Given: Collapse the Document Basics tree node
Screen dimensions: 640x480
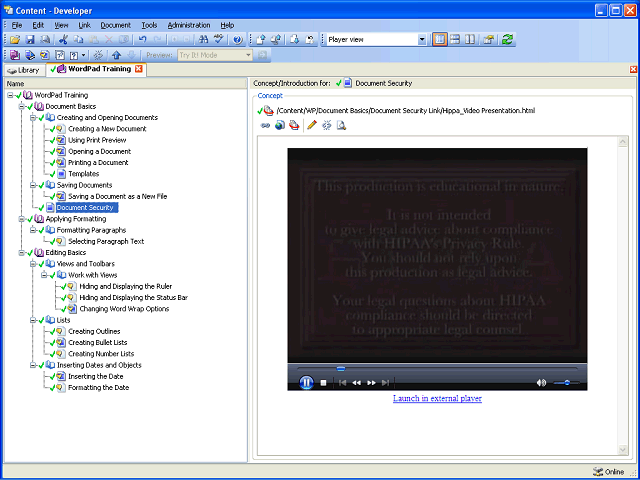Looking at the screenshot, I should 22,106.
